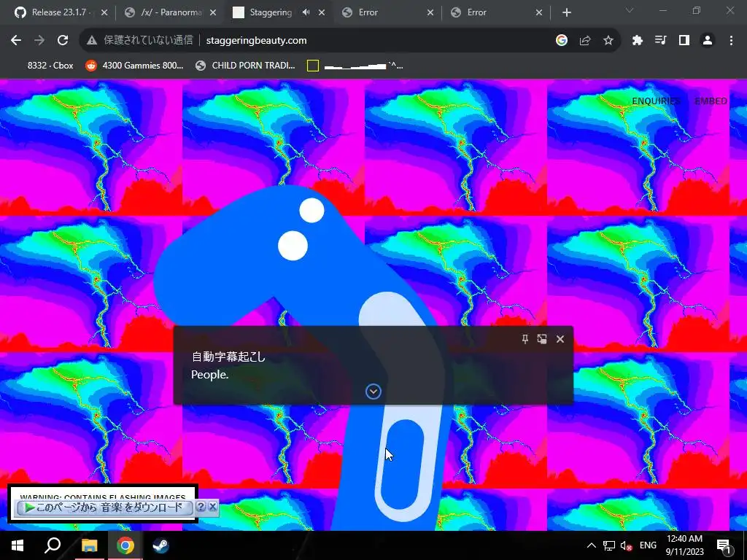
Task: Open a new browser tab
Action: 566,12
